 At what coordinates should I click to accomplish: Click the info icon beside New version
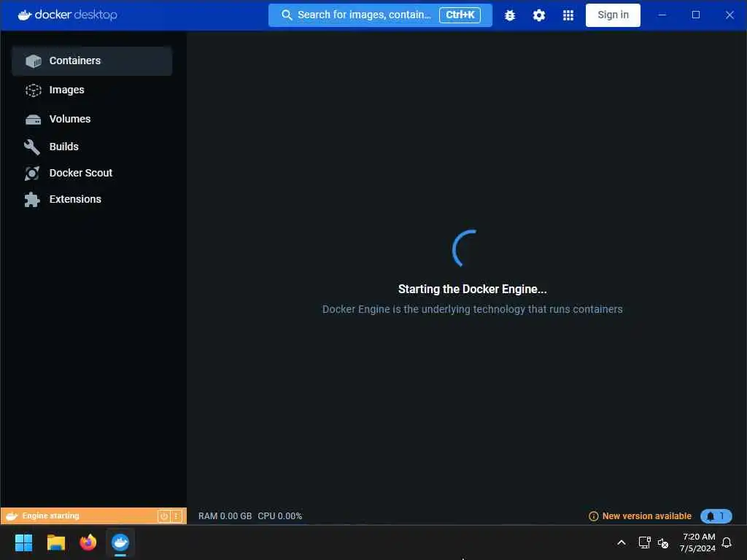coord(594,516)
